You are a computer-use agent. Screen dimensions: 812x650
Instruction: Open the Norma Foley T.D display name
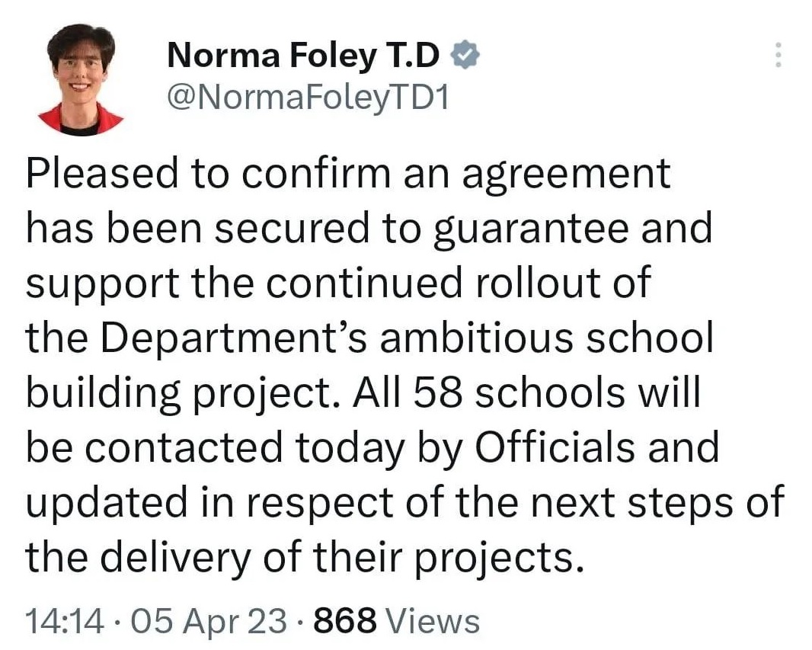point(303,56)
